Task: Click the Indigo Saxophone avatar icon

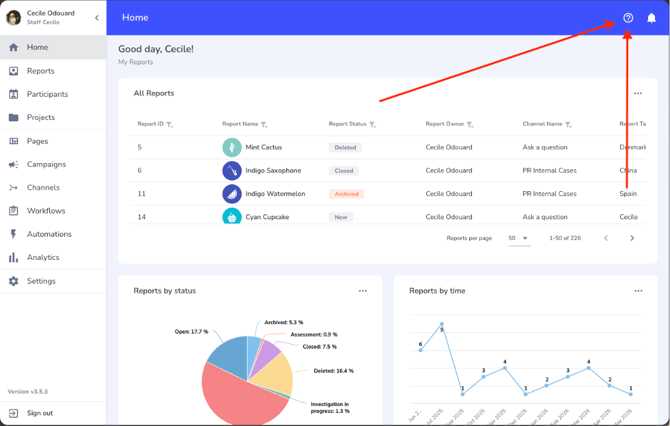Action: click(232, 170)
